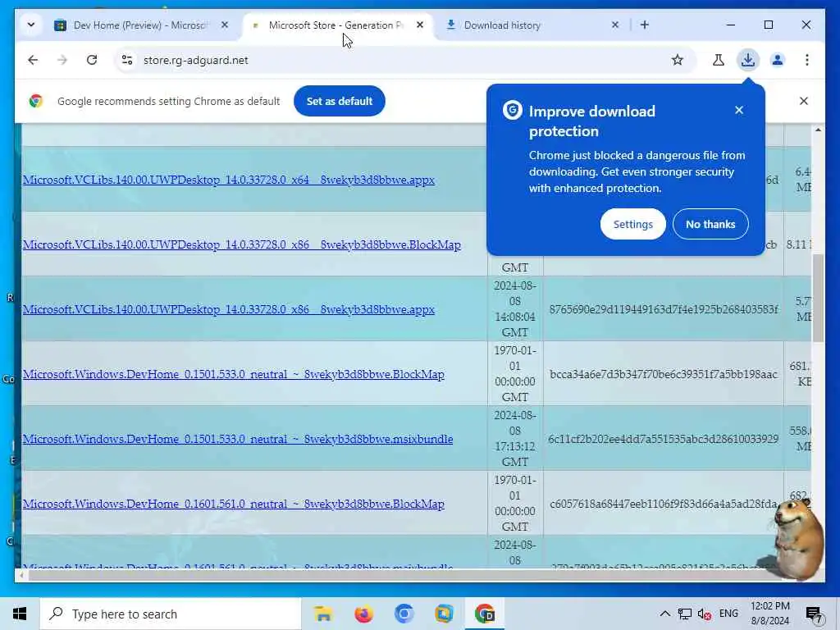
Task: Change ENG input language
Action: coord(728,614)
